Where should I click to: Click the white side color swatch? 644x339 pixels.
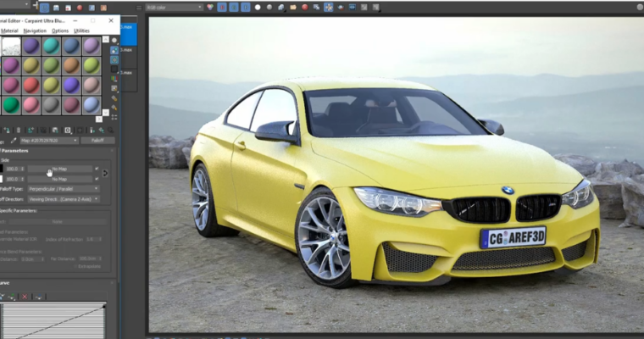[1, 179]
